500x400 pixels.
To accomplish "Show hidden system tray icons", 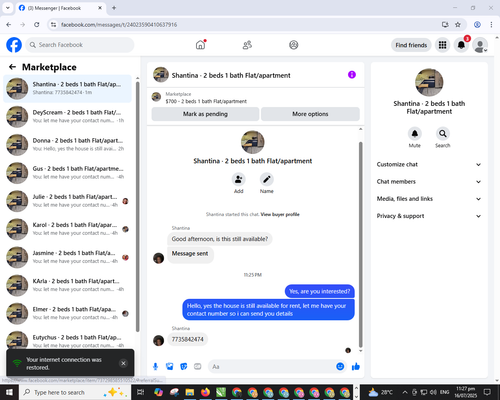I will pyautogui.click(x=405, y=392).
